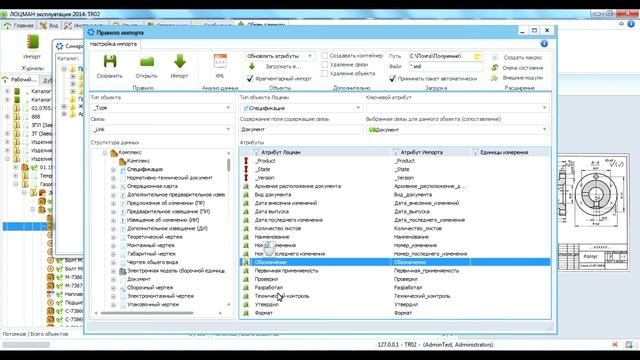Image resolution: width=640 pixels, height=360 pixels.
Task: Click the green Сохранить save icon
Action: click(x=110, y=62)
